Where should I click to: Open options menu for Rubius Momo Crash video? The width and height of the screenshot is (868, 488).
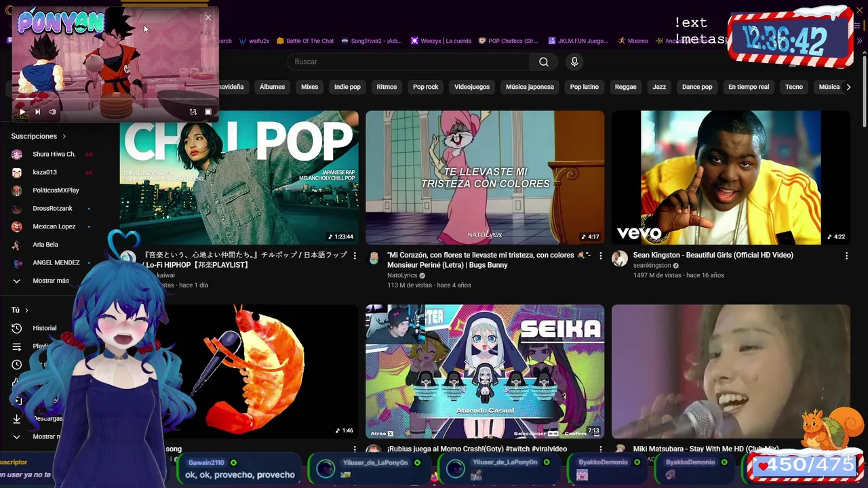tap(600, 449)
